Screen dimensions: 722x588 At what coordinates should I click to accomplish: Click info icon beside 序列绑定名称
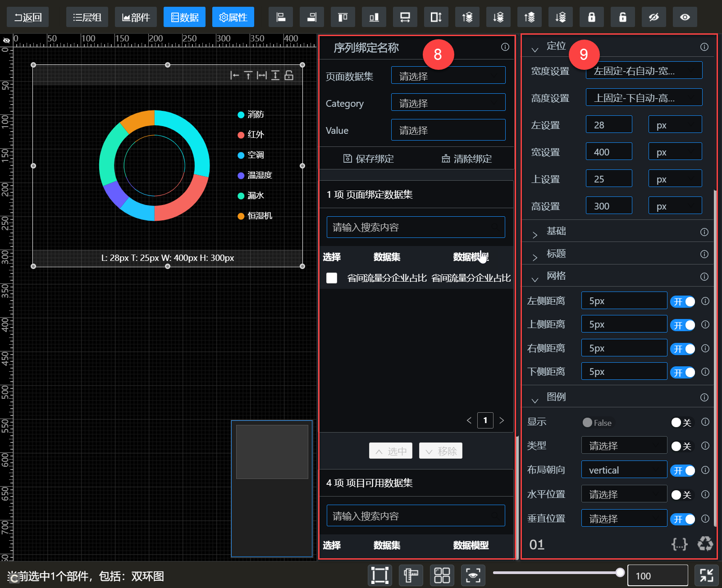(505, 47)
